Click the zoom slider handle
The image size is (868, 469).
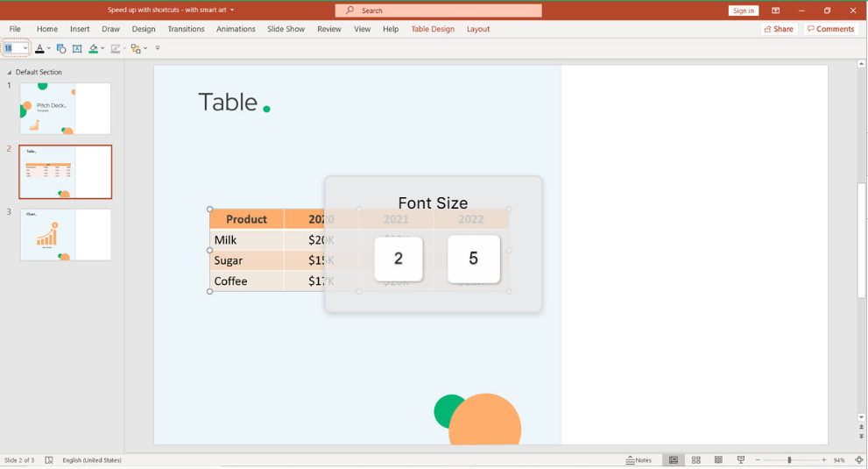789,460
